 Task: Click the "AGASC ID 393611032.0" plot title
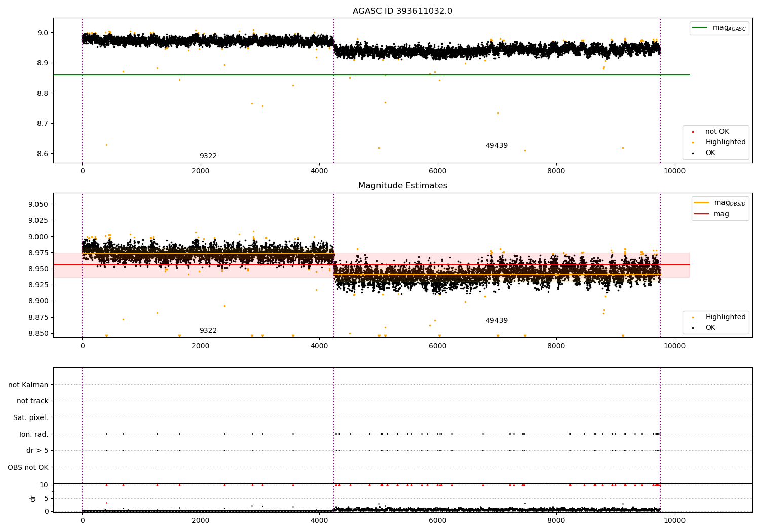(x=402, y=11)
